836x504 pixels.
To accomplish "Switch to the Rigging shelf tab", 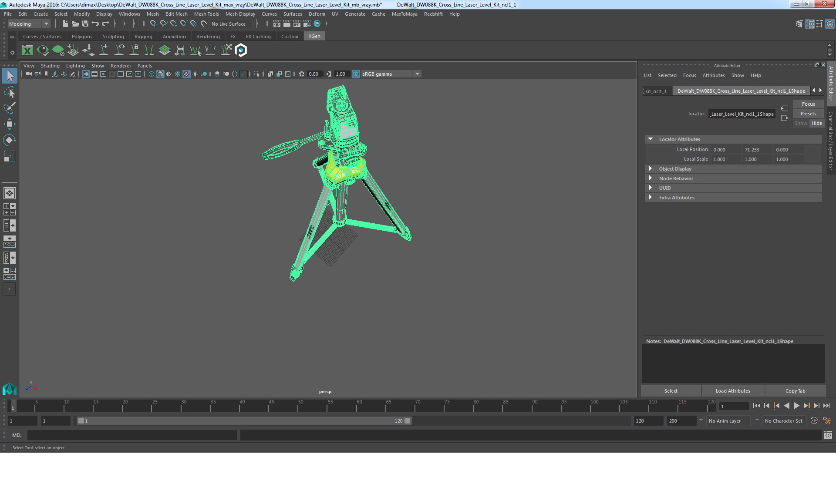I will point(143,37).
